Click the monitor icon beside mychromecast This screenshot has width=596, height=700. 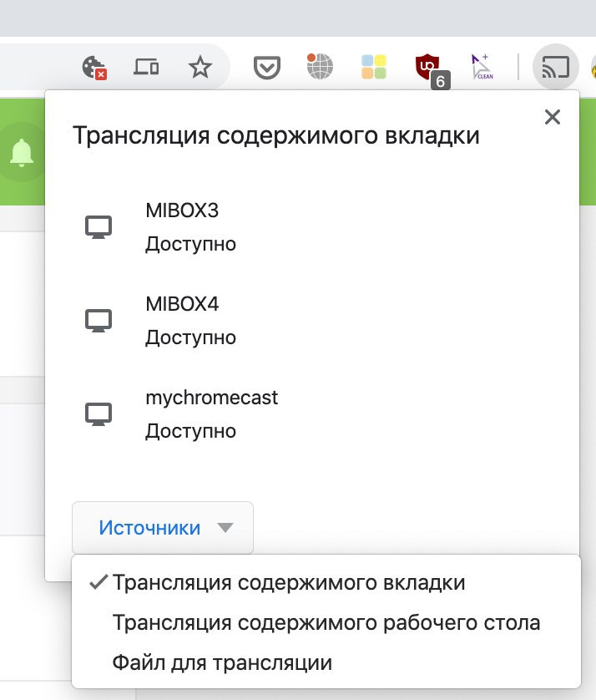(98, 414)
